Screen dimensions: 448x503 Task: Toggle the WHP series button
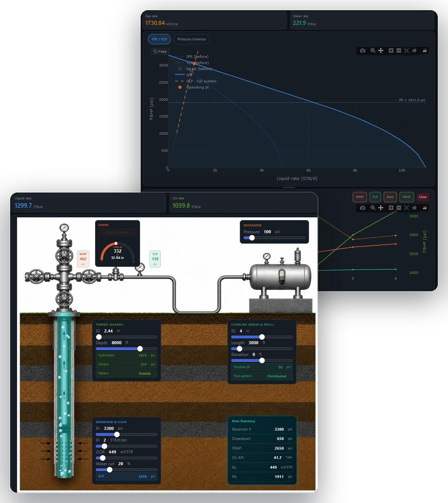pos(360,197)
